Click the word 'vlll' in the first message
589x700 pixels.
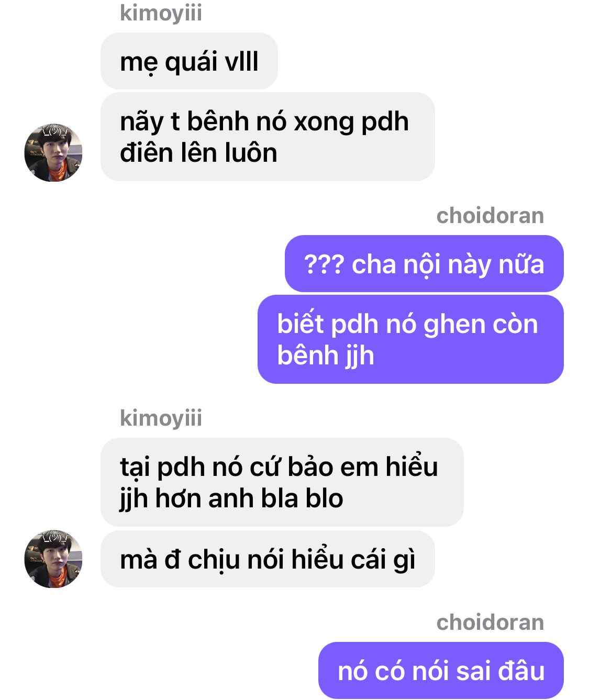pos(241,62)
